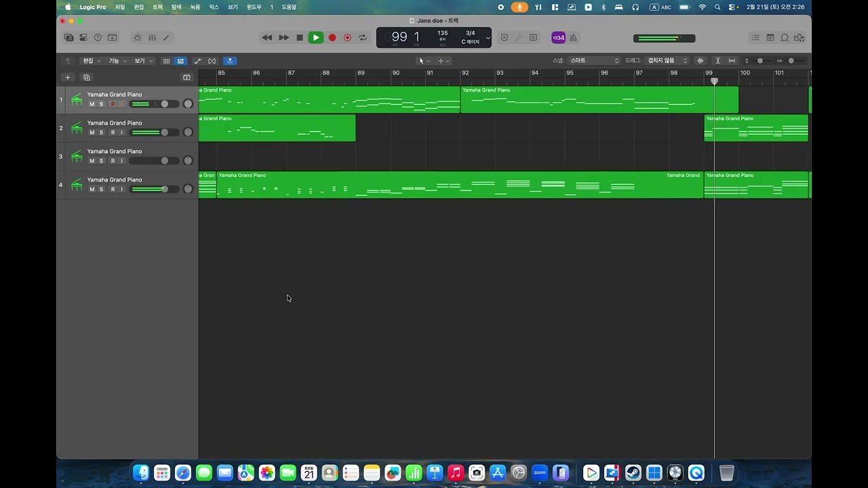868x488 pixels.
Task: Open the Logic Pro application menu
Action: point(93,7)
